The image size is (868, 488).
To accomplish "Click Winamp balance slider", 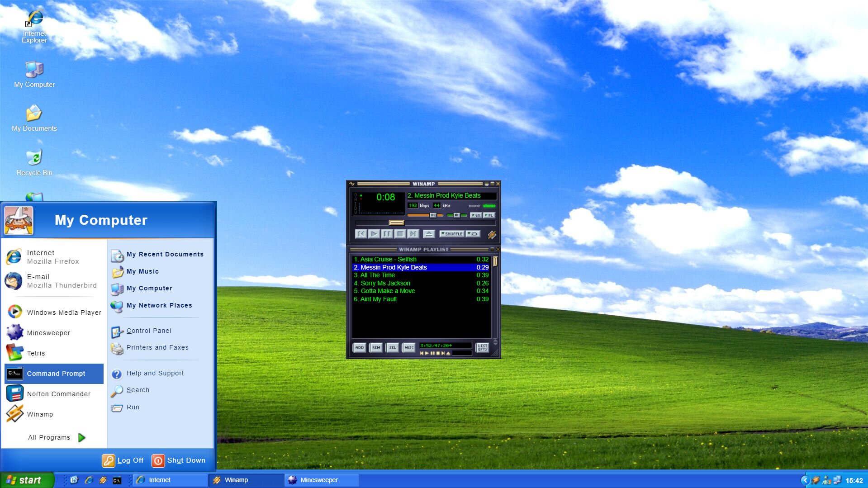I will pyautogui.click(x=457, y=215).
